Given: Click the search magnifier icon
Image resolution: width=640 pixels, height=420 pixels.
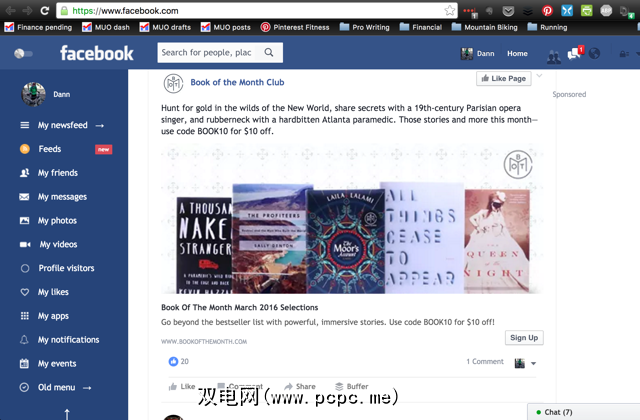Looking at the screenshot, I should (x=269, y=53).
